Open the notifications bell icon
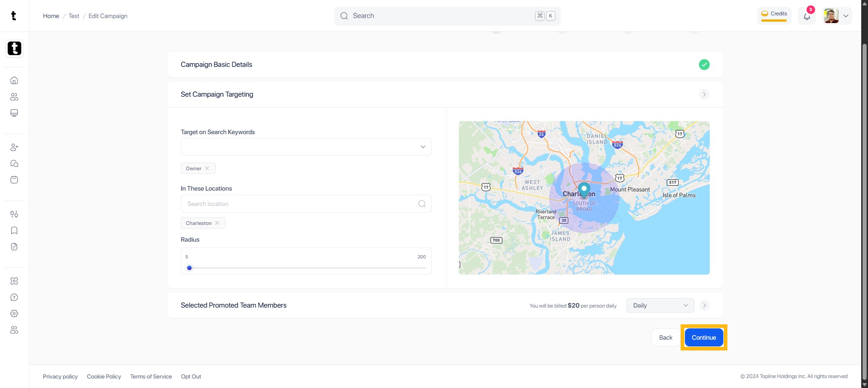This screenshot has height=388, width=868. (807, 16)
